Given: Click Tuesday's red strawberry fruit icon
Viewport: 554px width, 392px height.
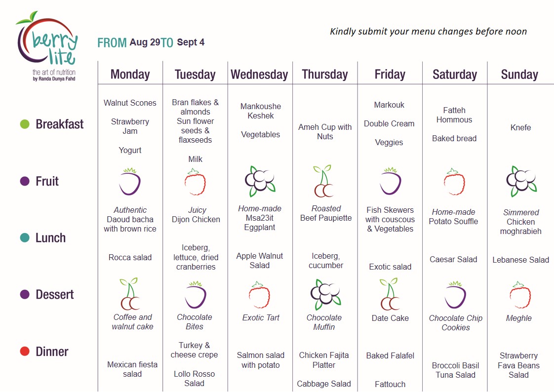Looking at the screenshot, I should point(195,182).
